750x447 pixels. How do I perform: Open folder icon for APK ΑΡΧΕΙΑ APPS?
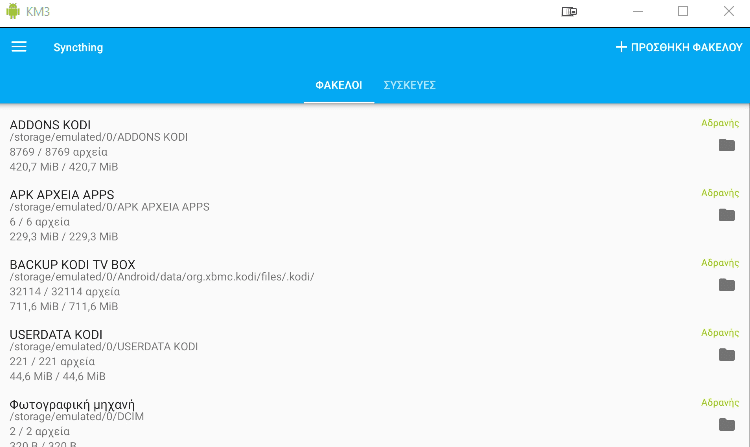click(727, 215)
